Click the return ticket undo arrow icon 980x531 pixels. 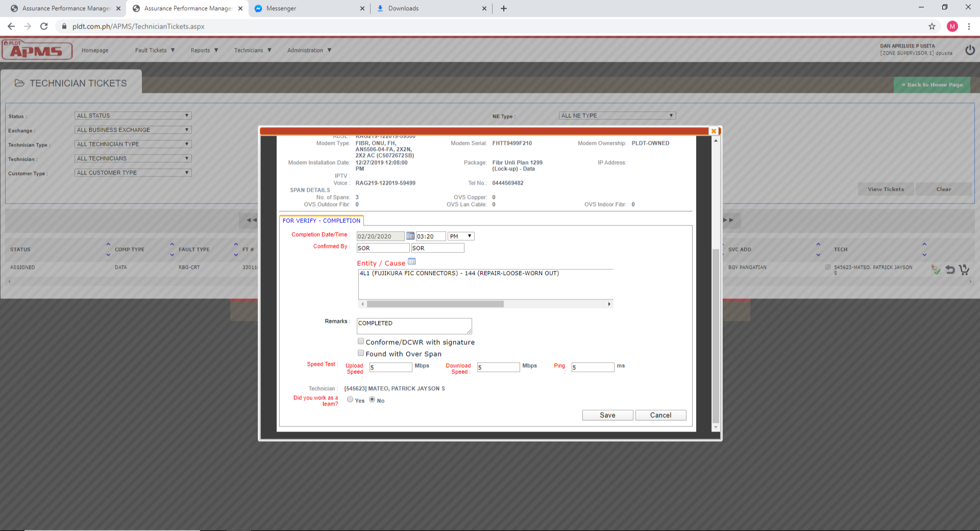[950, 269]
